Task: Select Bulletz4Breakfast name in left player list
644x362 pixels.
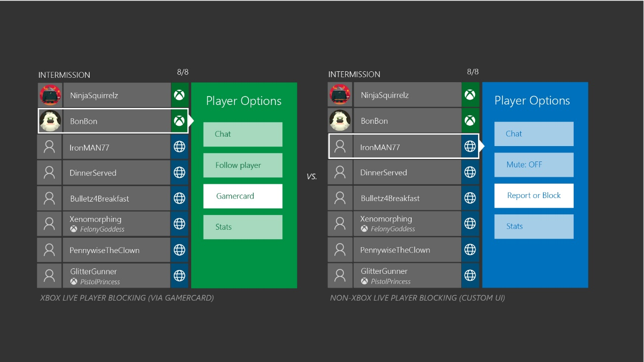Action: pyautogui.click(x=100, y=199)
